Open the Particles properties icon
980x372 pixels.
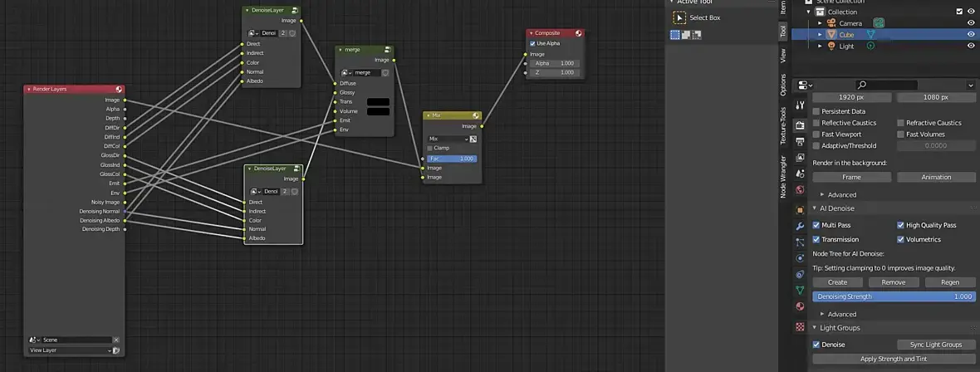[800, 242]
